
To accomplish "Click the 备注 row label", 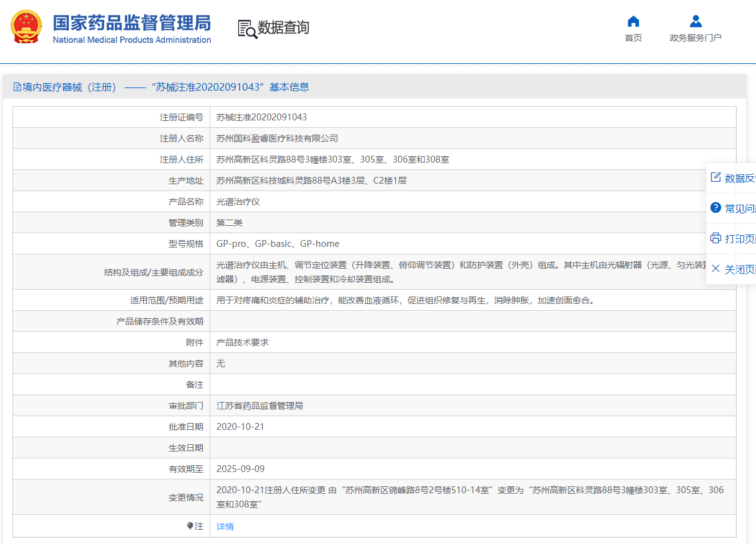I will point(195,385).
